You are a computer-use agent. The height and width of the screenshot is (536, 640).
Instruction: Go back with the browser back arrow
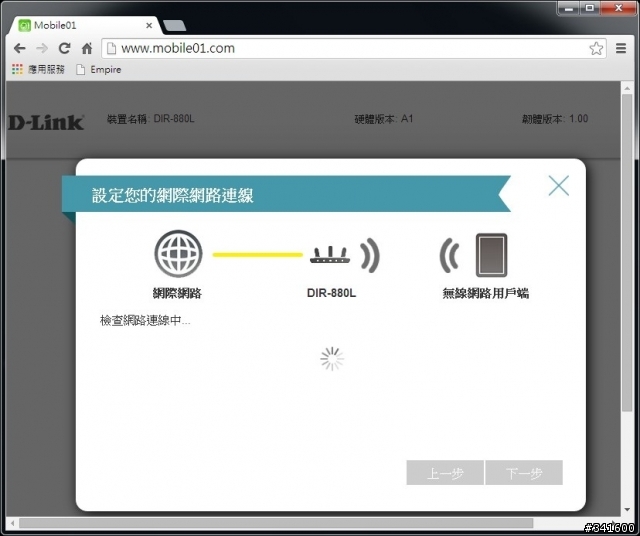pyautogui.click(x=19, y=49)
